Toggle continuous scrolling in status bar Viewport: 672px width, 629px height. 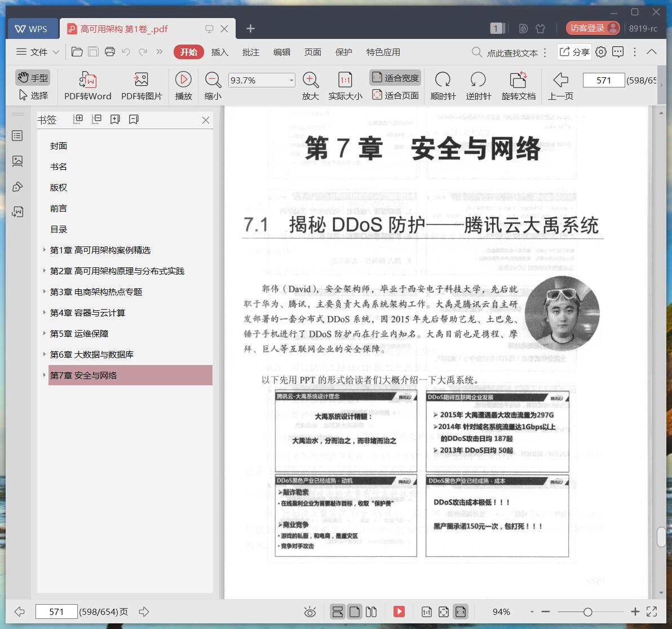pyautogui.click(x=337, y=612)
